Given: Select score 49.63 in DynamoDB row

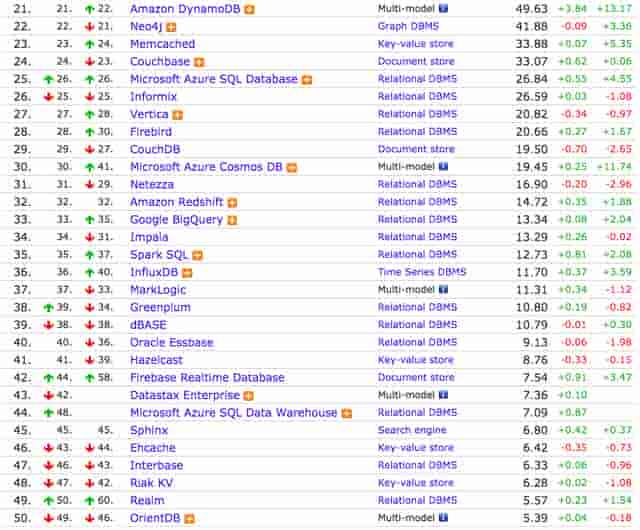Looking at the screenshot, I should (x=531, y=9).
